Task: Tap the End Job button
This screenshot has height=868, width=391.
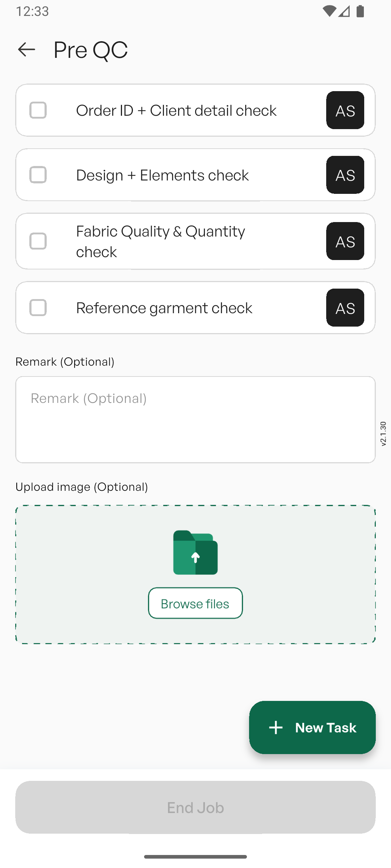Action: pos(195,807)
